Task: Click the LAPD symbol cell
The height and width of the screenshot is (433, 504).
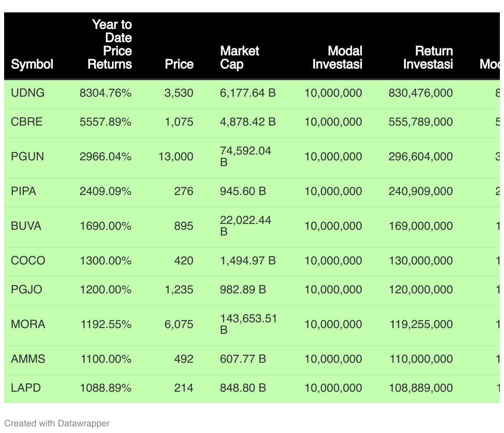Action: (x=26, y=388)
